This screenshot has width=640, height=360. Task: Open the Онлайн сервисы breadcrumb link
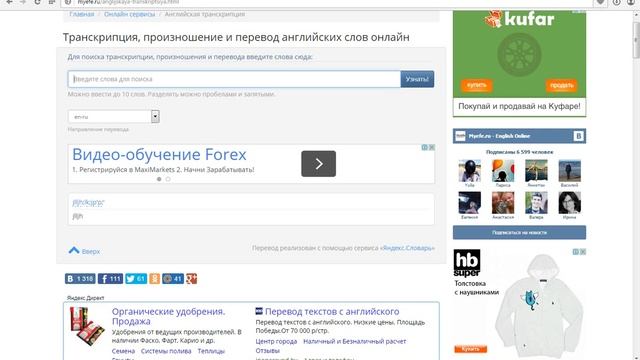coord(129,14)
